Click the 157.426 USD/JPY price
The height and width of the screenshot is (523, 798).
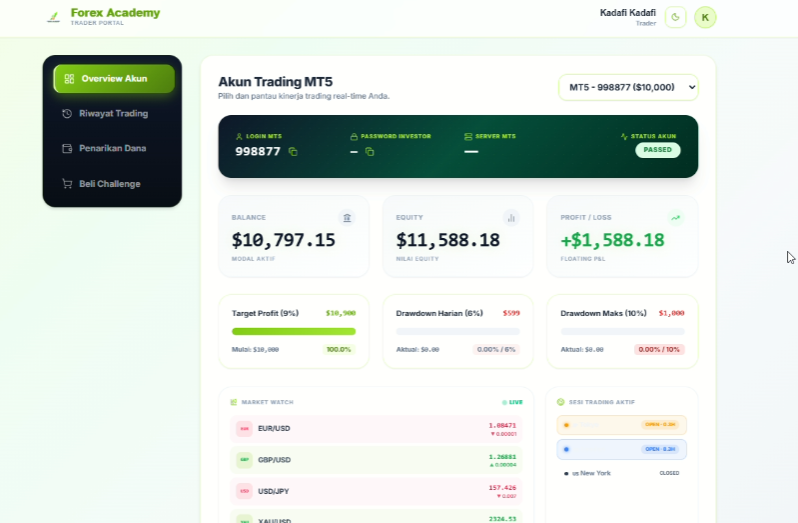coord(502,488)
